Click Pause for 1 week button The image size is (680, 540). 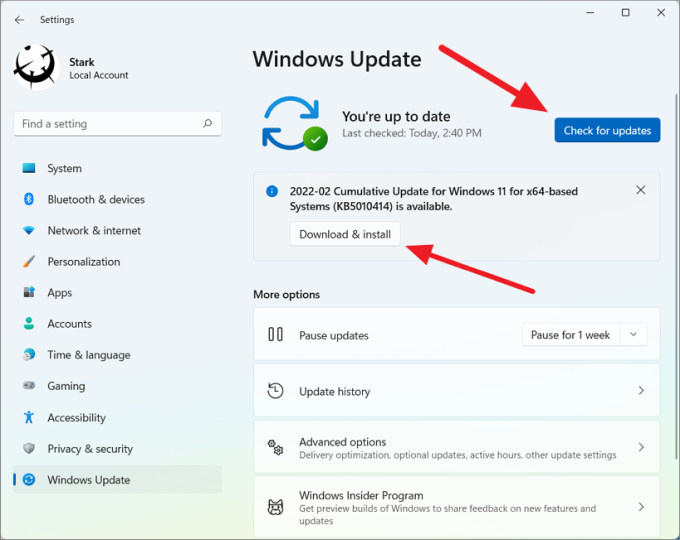tap(571, 335)
